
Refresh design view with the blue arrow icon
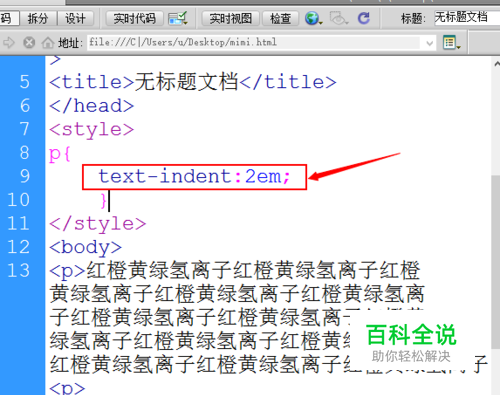(x=364, y=18)
